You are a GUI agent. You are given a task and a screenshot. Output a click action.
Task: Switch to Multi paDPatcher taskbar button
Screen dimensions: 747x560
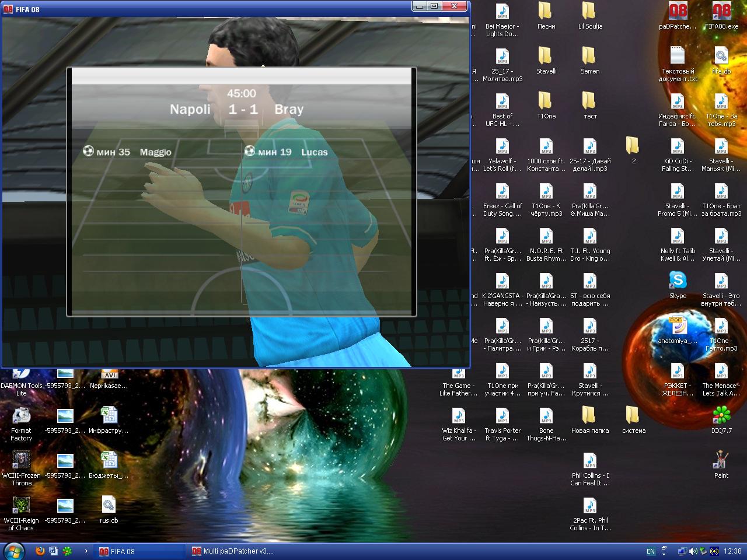tap(233, 551)
